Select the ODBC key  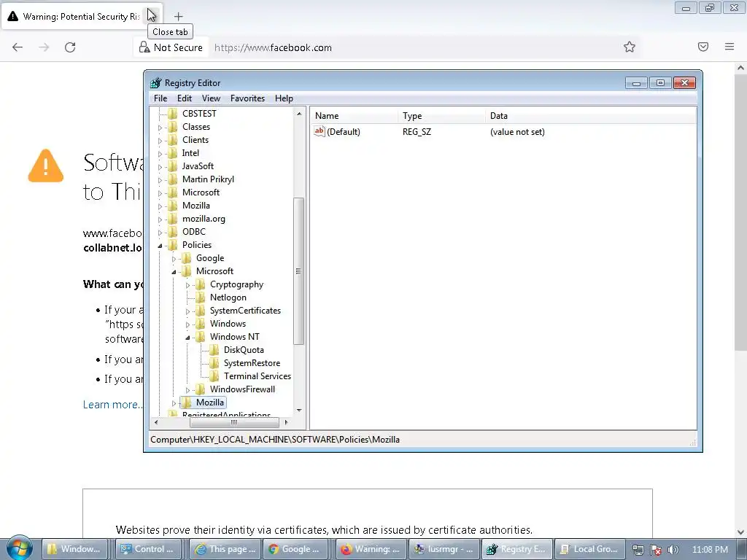(193, 232)
